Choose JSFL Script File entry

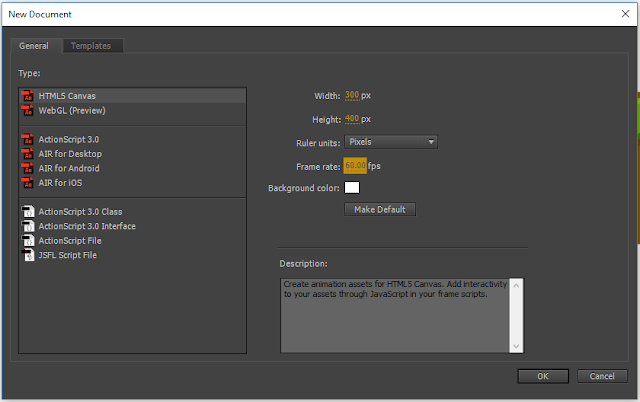(133, 255)
